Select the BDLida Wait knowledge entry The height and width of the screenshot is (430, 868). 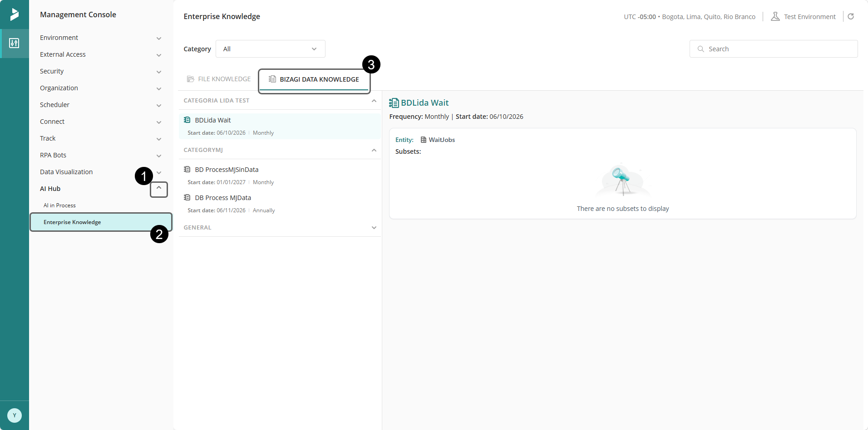pyautogui.click(x=280, y=126)
